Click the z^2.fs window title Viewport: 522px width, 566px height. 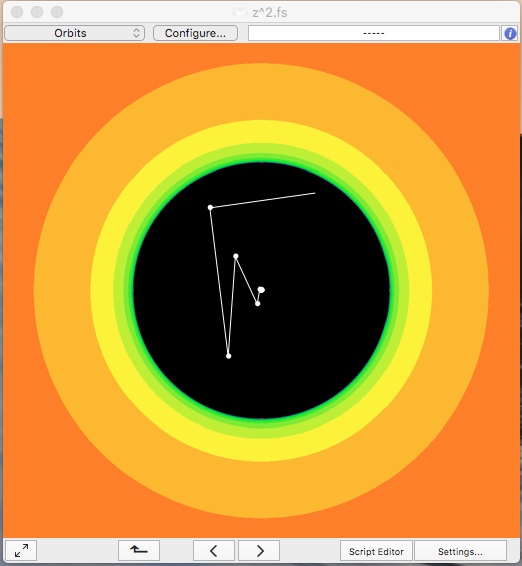(x=270, y=13)
